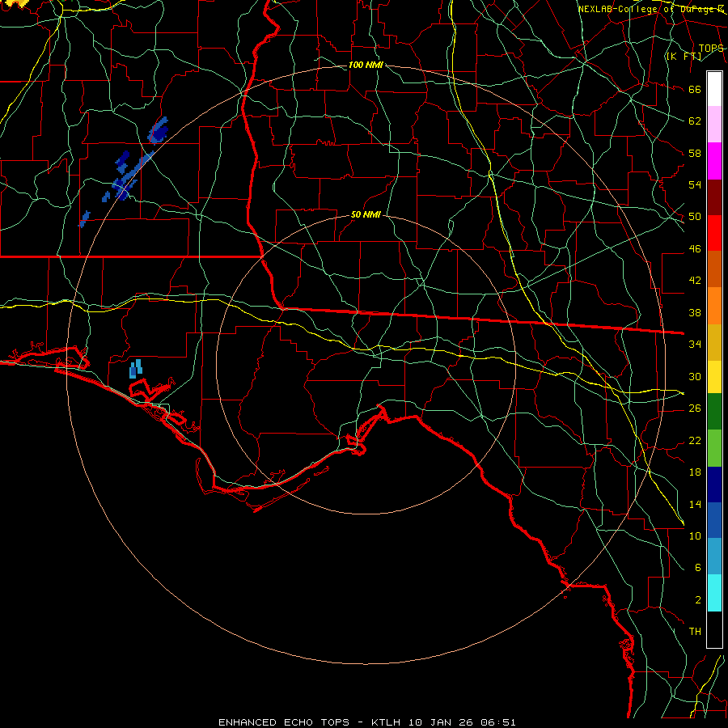Click the "2" legend value
Image resolution: width=728 pixels, height=728 pixels.
click(697, 600)
